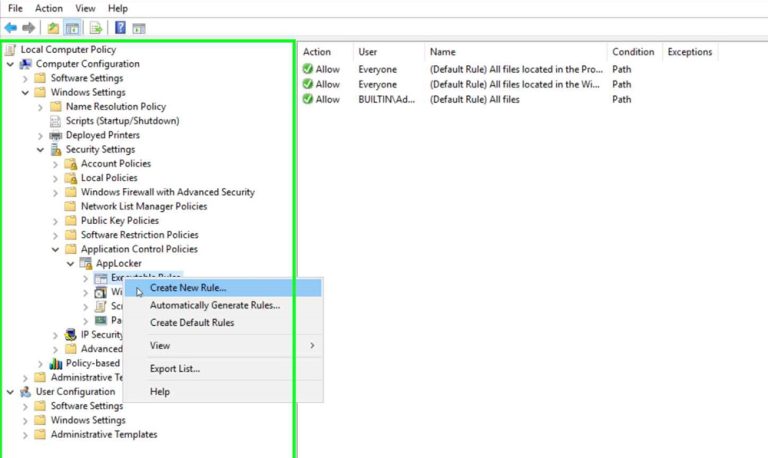Screen dimensions: 768x458
Task: Expand the Local Policies folder
Action: [x=56, y=178]
